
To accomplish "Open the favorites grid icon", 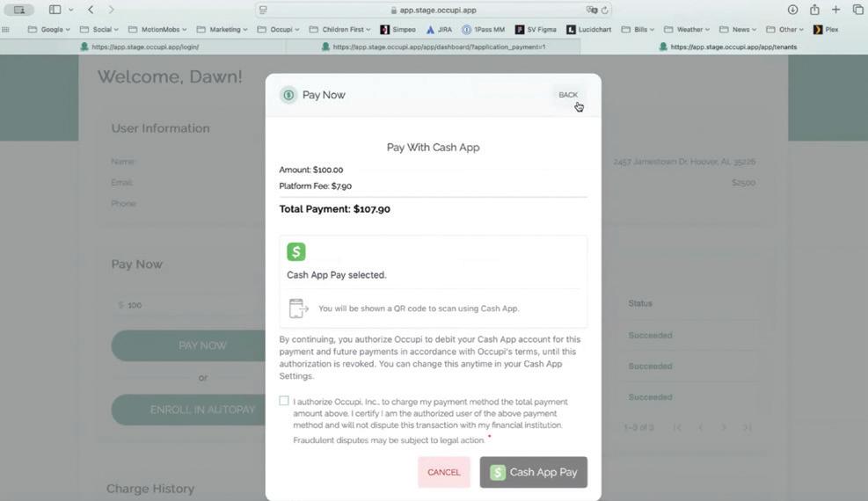I will click(5, 29).
